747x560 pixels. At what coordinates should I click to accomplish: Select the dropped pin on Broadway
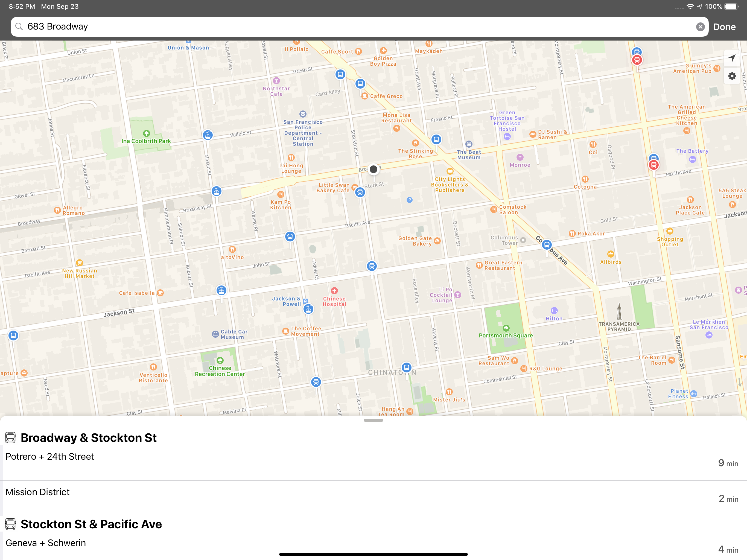pyautogui.click(x=373, y=169)
